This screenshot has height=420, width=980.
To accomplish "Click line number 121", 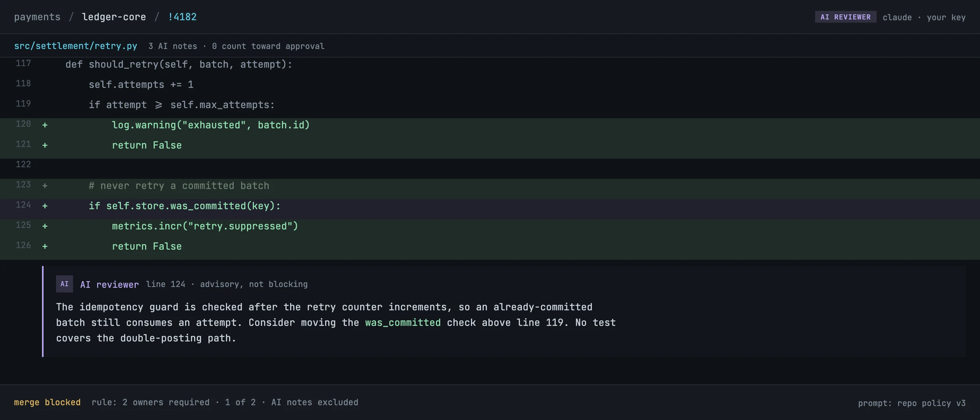I will [23, 144].
